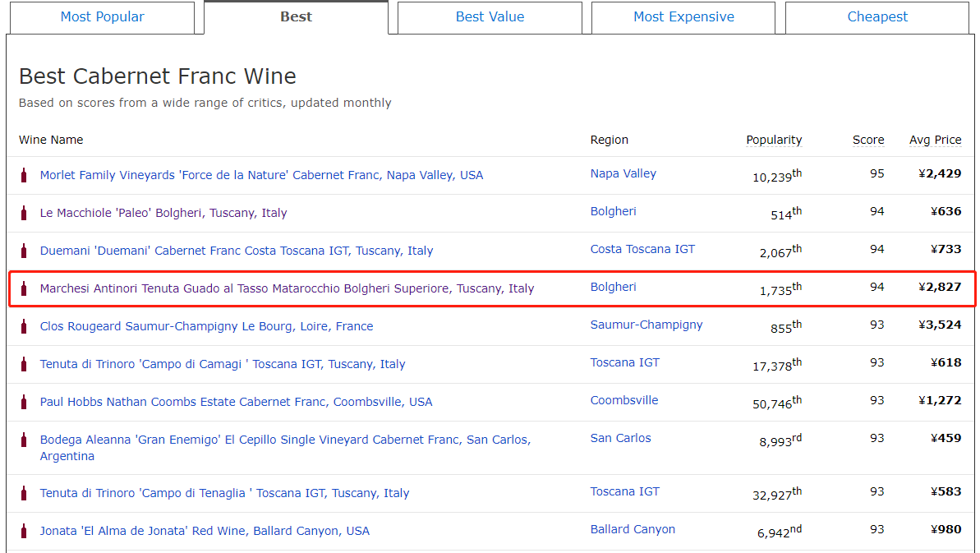Click the Avg Price column header
This screenshot has width=980, height=553.
click(x=935, y=140)
